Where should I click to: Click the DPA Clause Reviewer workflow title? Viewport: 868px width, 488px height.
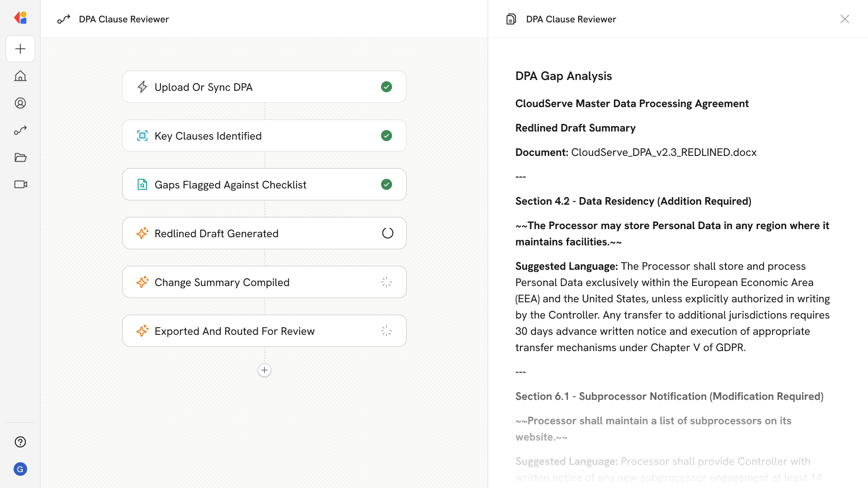[x=123, y=19]
